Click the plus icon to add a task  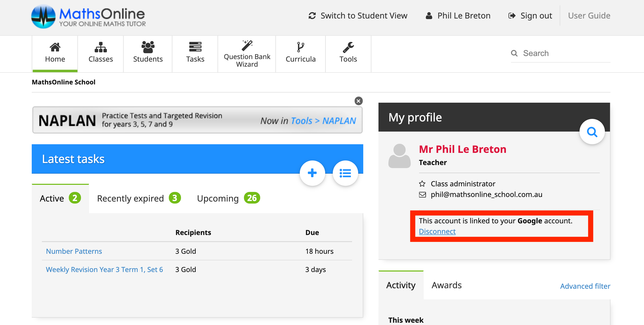click(312, 173)
